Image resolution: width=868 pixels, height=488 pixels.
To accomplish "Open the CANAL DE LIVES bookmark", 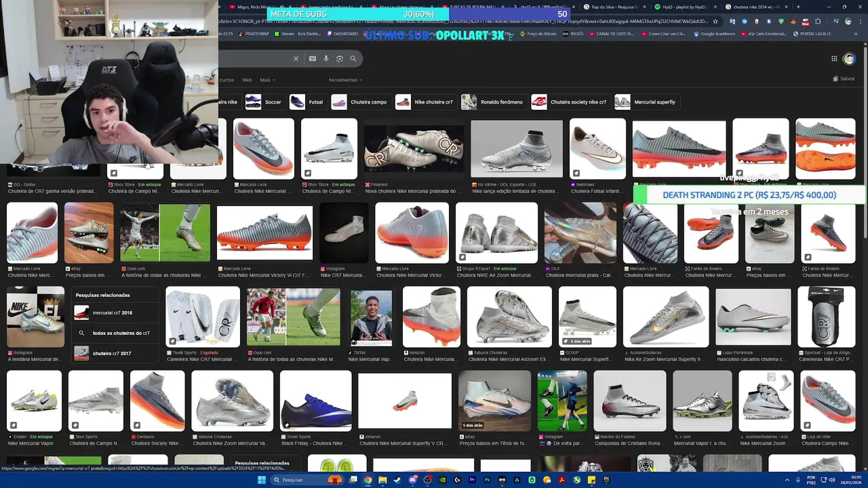I will pyautogui.click(x=612, y=33).
